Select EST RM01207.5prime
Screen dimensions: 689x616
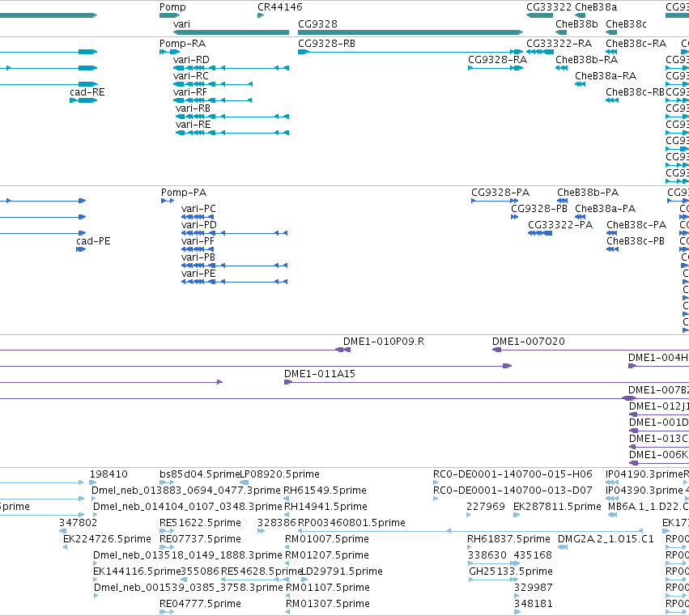(327, 555)
